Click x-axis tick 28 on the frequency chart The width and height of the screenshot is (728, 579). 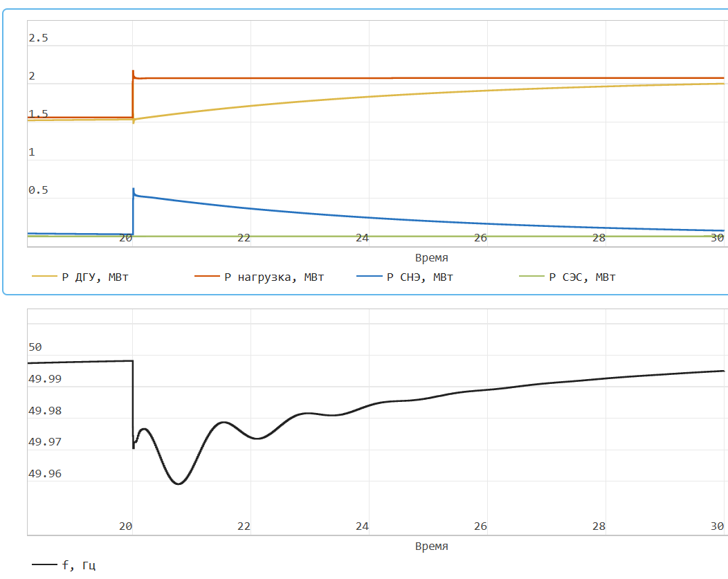[599, 526]
